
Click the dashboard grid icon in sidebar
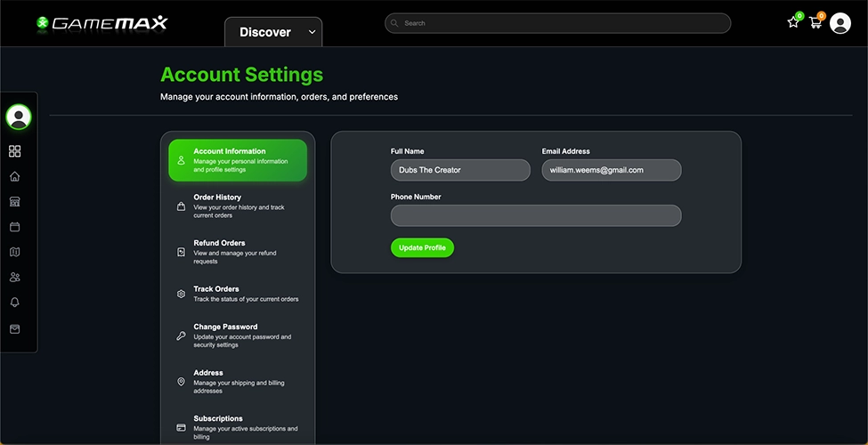tap(14, 151)
